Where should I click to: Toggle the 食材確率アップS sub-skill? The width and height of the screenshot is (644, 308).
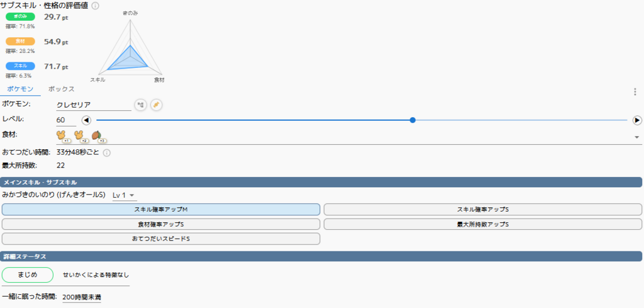[161, 224]
